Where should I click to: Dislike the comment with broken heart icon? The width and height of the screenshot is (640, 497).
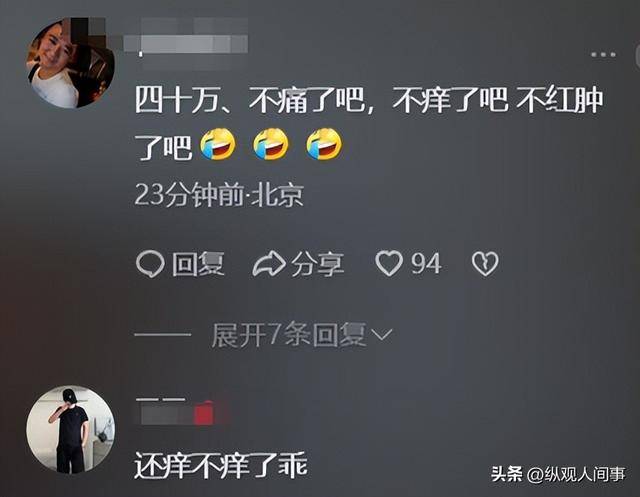(x=485, y=264)
